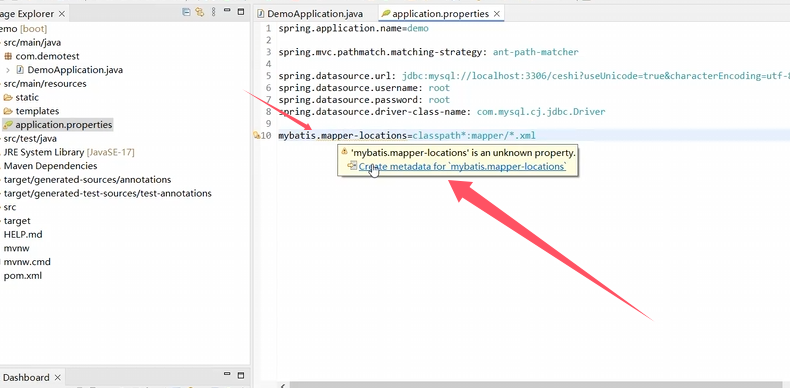Click Create metadata for mybatis.mapper-locations link
This screenshot has height=388, width=790.
[x=462, y=167]
